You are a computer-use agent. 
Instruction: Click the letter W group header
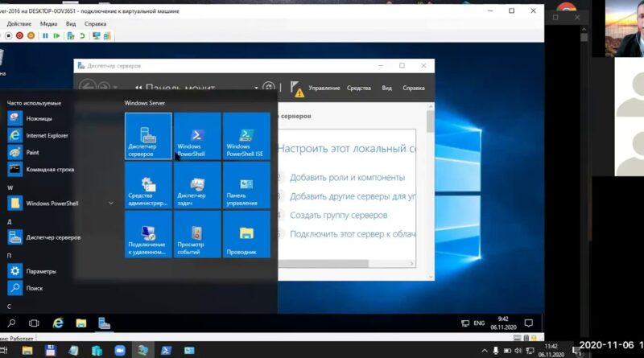click(10, 187)
